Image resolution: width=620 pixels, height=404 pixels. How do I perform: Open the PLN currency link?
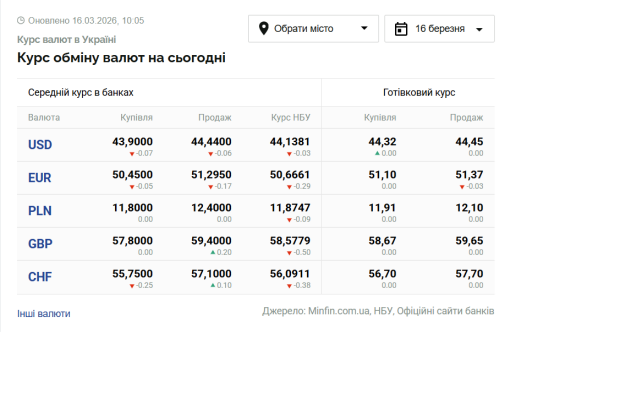(x=40, y=210)
